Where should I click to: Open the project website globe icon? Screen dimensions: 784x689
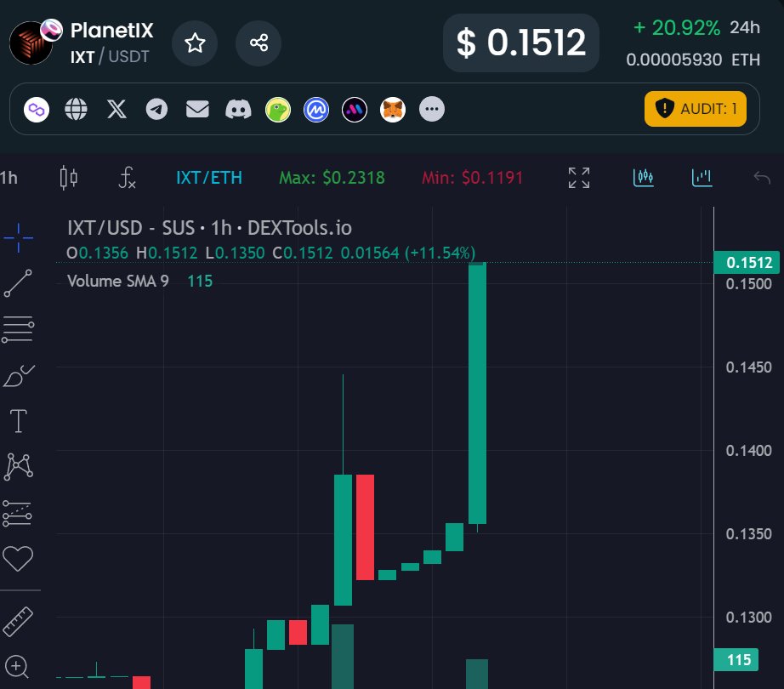pos(76,109)
